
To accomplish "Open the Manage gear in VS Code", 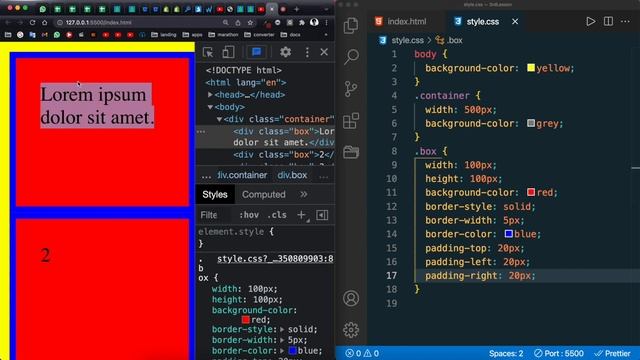I will pos(351,330).
